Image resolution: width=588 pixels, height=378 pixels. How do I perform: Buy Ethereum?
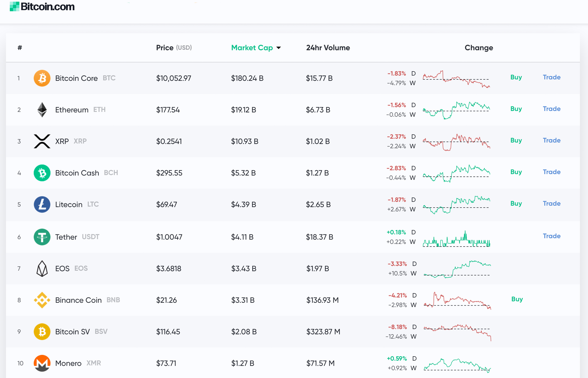[516, 109]
